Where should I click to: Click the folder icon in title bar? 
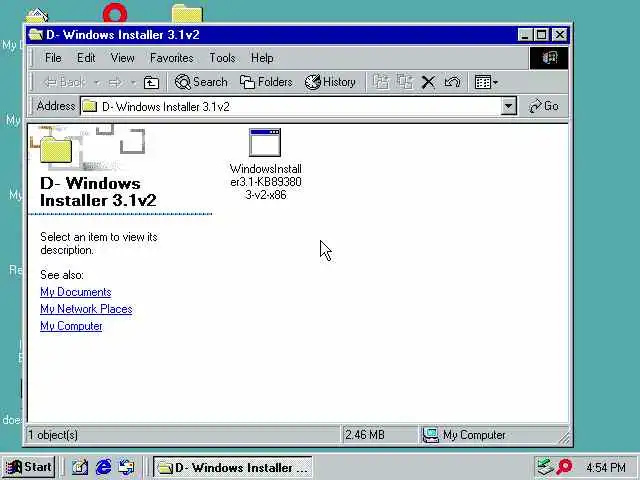pos(36,35)
